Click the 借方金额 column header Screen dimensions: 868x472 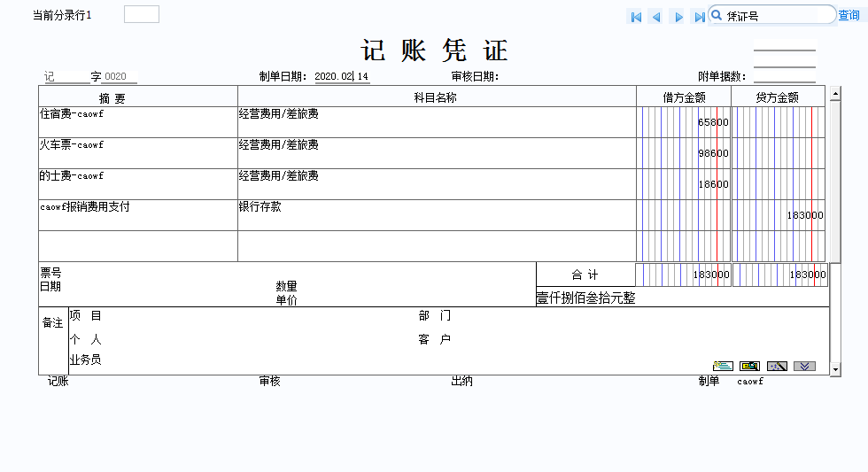click(684, 97)
